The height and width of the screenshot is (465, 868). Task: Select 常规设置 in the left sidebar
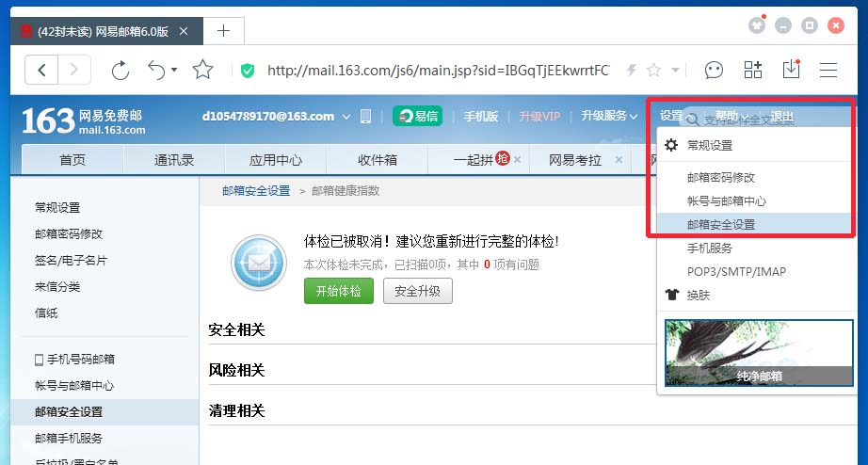pyautogui.click(x=57, y=207)
